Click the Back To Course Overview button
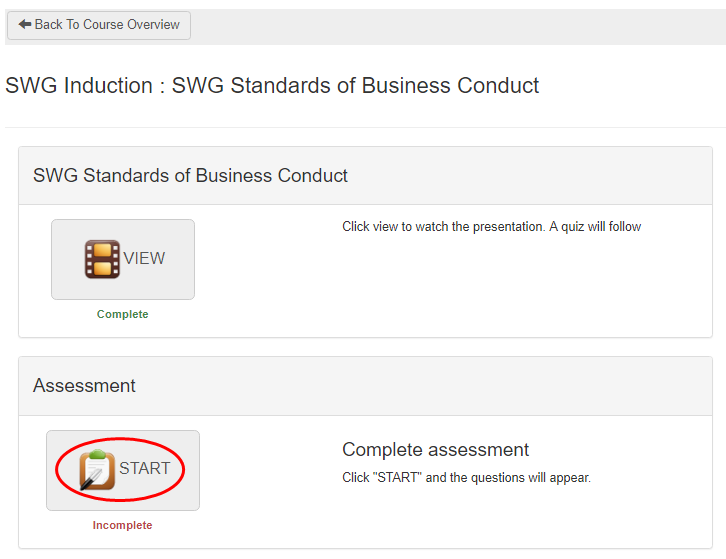The width and height of the screenshot is (726, 559). click(x=98, y=25)
